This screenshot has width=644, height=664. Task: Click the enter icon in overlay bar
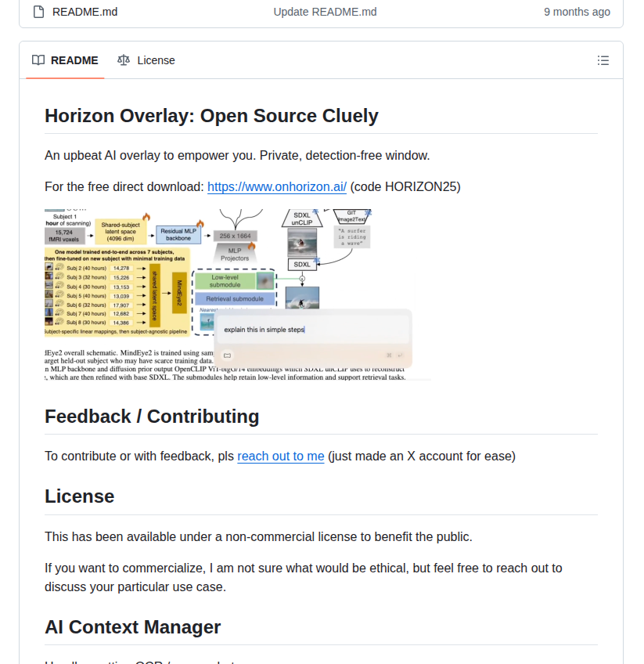pyautogui.click(x=400, y=355)
